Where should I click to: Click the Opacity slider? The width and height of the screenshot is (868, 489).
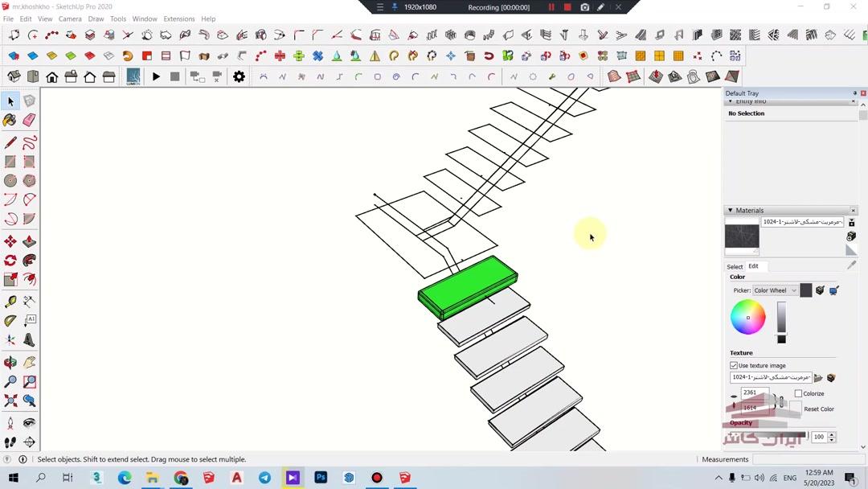coord(768,437)
